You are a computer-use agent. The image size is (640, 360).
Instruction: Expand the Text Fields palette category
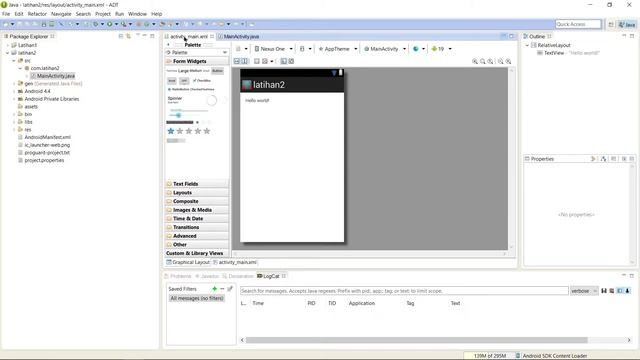197,184
